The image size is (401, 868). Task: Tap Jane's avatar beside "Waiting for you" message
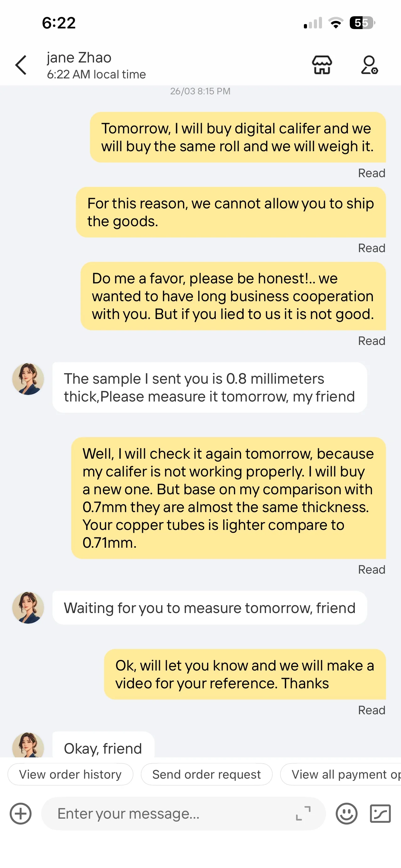tap(28, 607)
